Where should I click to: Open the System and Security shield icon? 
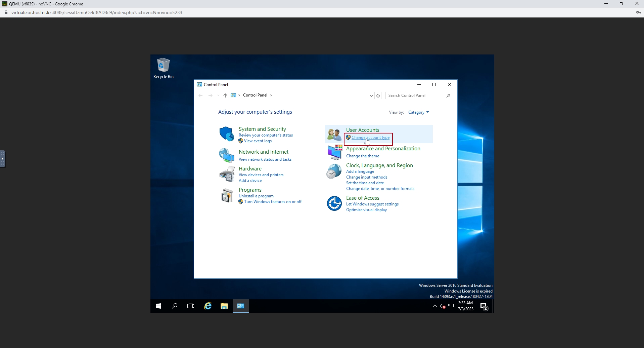[227, 134]
